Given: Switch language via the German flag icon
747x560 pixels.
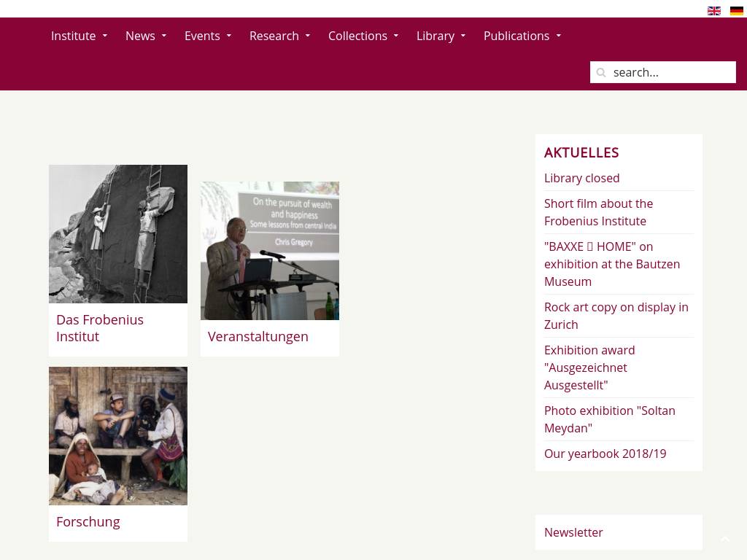Looking at the screenshot, I should pos(736,10).
